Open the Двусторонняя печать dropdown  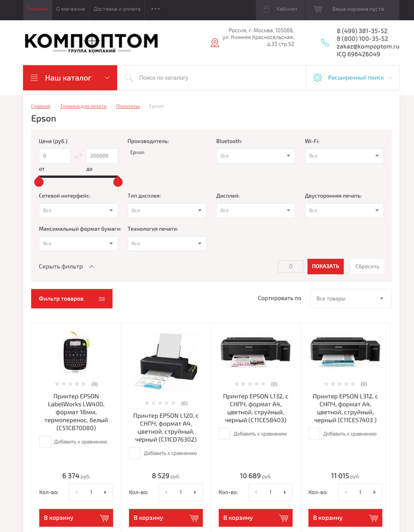click(344, 210)
